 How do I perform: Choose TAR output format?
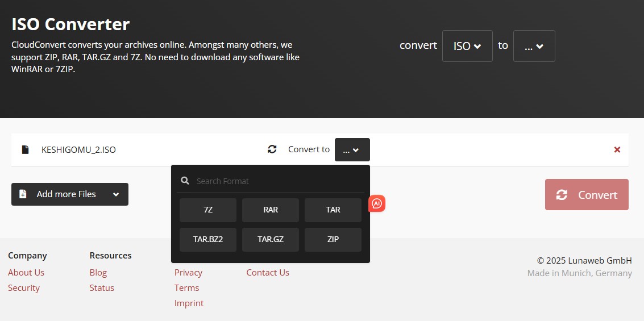[333, 210]
